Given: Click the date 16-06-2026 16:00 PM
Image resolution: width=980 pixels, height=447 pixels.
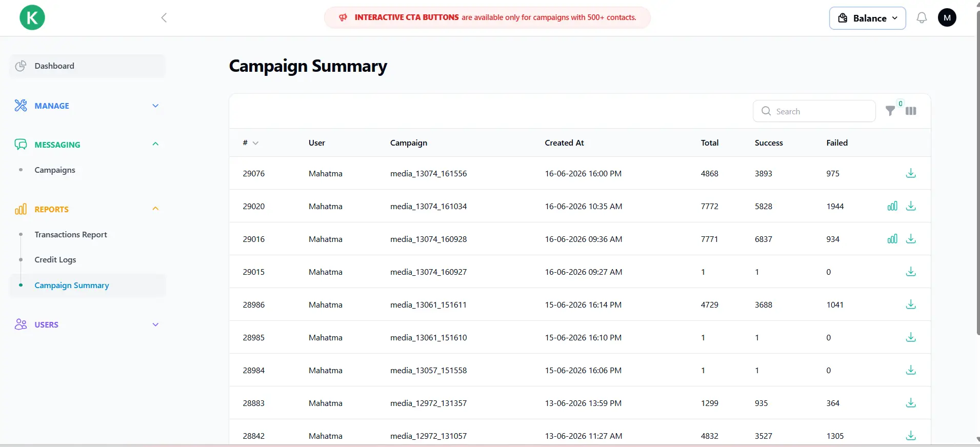Looking at the screenshot, I should pyautogui.click(x=583, y=174).
